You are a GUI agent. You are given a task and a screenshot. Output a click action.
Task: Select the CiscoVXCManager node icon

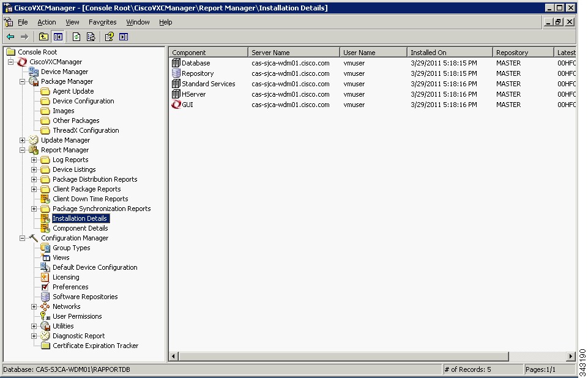point(22,62)
